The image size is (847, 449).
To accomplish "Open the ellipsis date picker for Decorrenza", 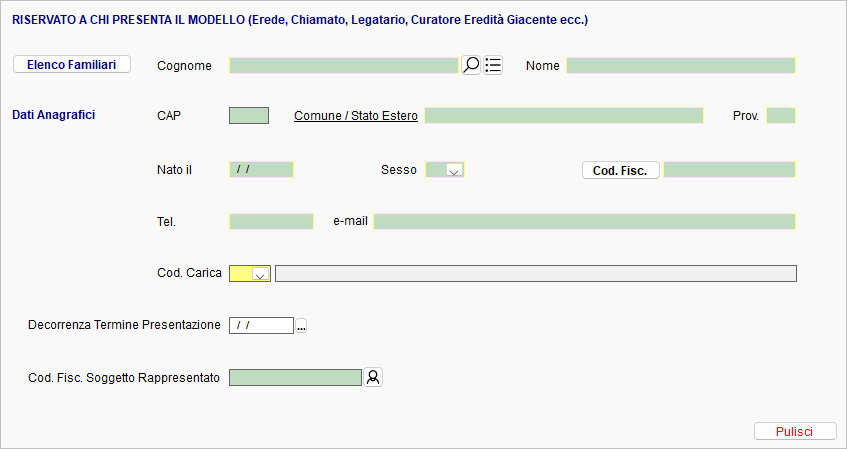I will 301,326.
